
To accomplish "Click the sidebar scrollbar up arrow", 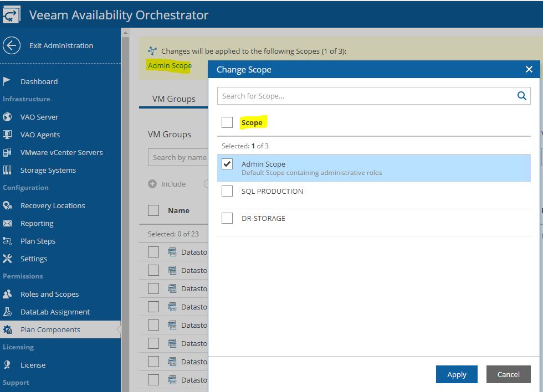I will point(125,33).
